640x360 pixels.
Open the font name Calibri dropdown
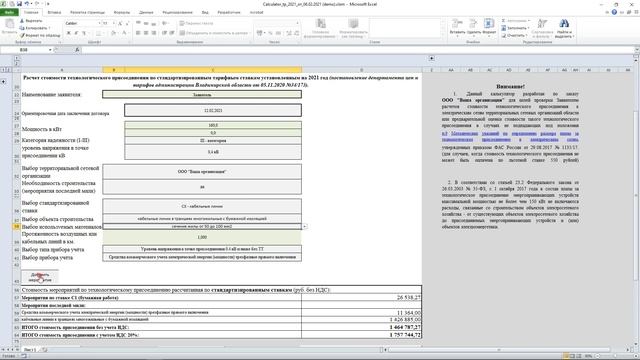(x=99, y=23)
